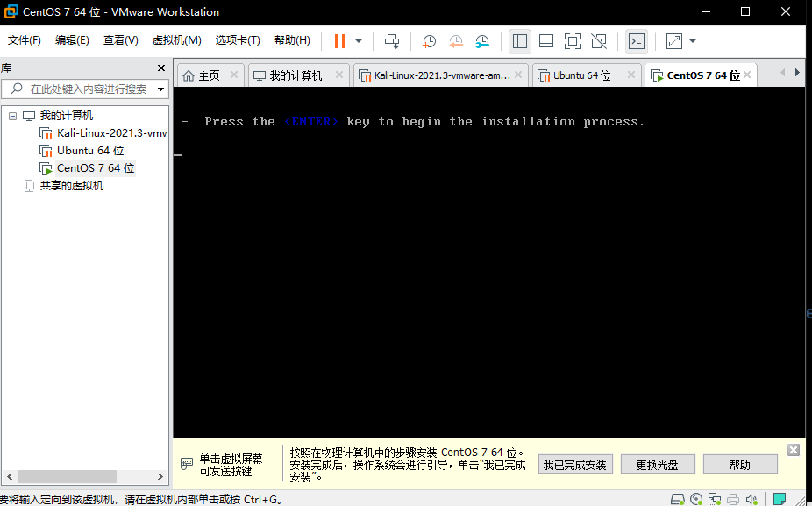
Task: Take a snapshot of the VM
Action: coord(428,40)
